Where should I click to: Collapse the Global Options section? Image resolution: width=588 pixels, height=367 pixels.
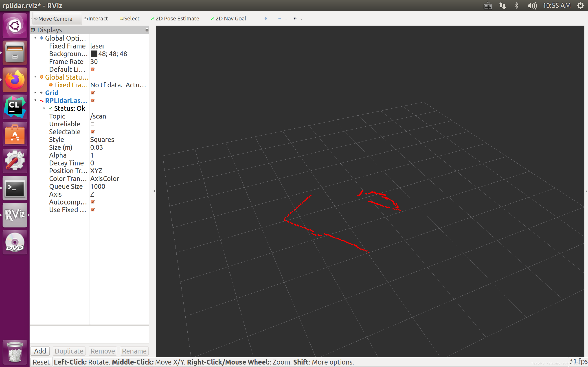tap(35, 38)
